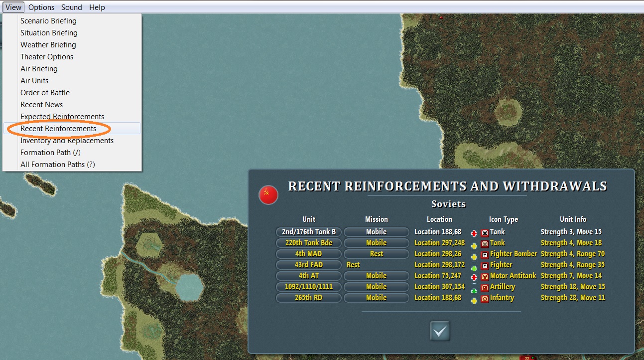Open the Options menu

pos(41,7)
